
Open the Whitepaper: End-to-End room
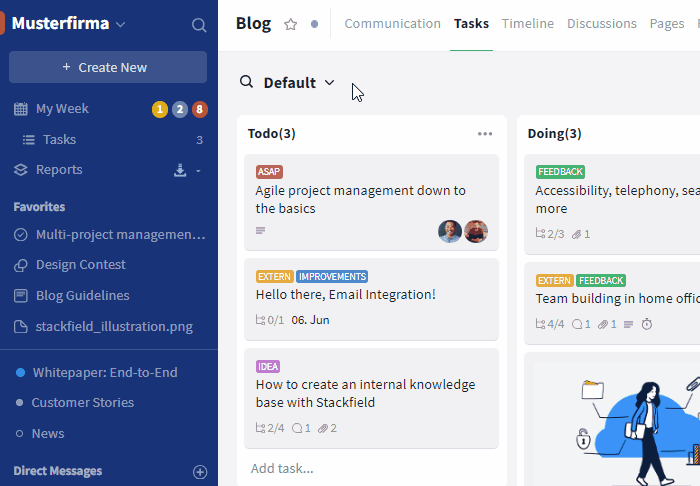(x=105, y=373)
